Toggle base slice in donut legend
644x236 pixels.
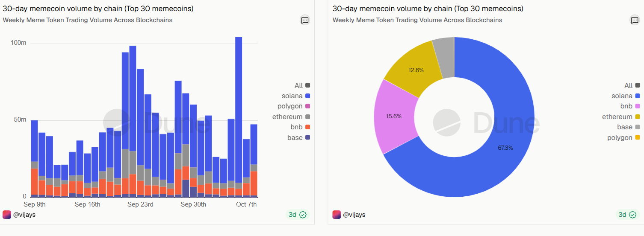coord(629,127)
